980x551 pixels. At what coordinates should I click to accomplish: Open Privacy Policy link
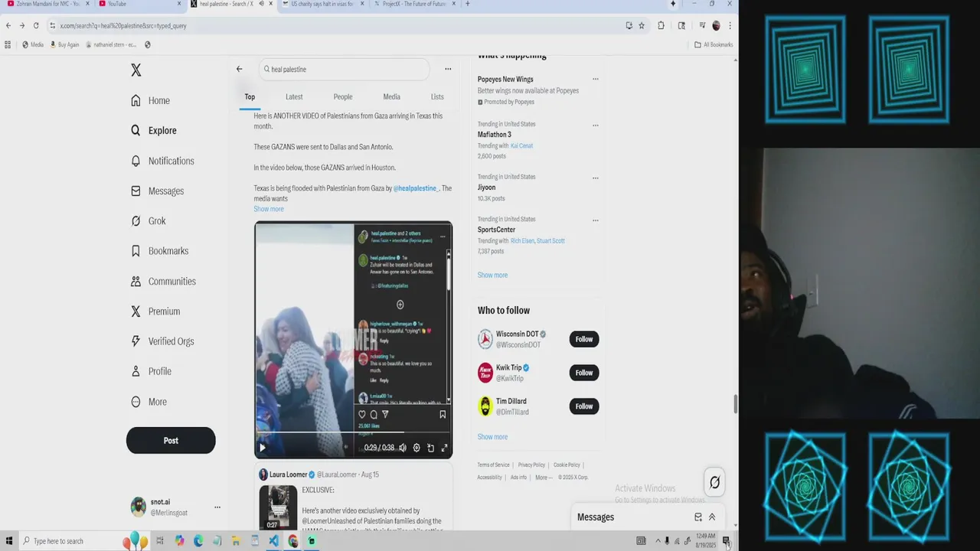(x=531, y=465)
